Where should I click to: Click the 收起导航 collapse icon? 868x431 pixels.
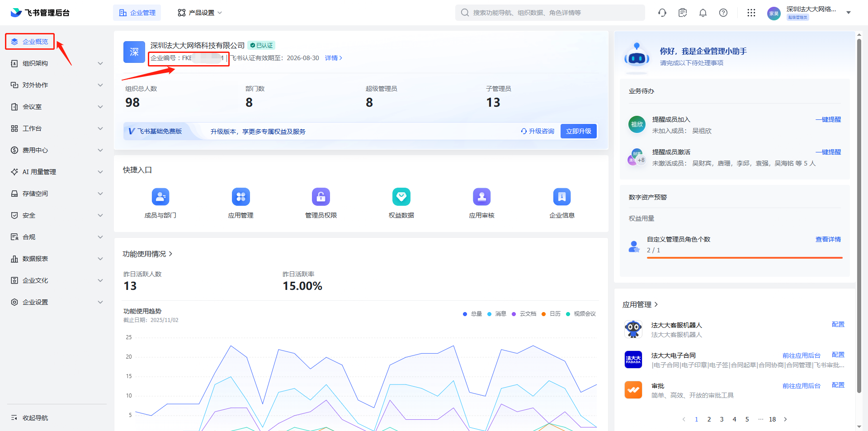[14, 418]
